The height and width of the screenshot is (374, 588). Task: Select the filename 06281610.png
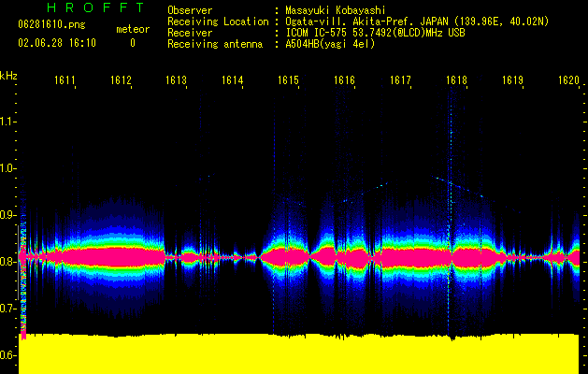click(51, 25)
